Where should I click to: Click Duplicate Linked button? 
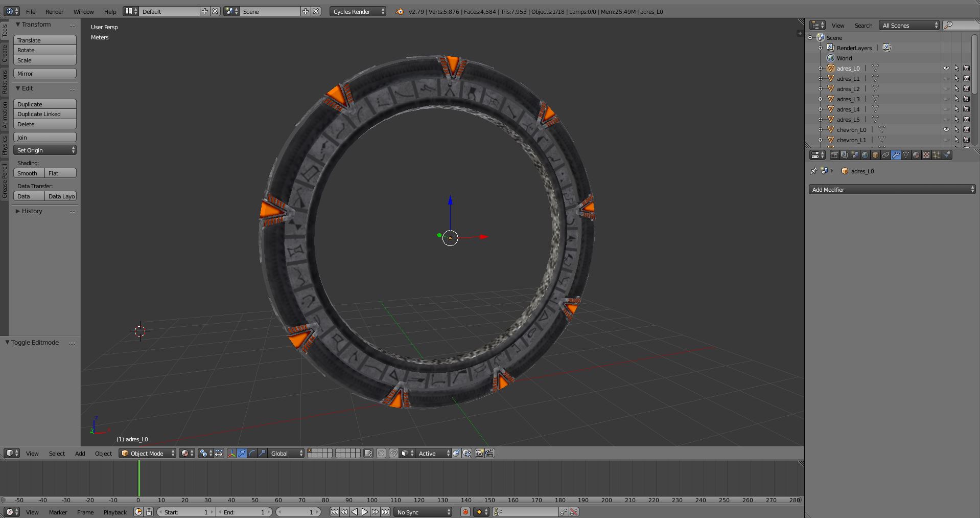[45, 114]
